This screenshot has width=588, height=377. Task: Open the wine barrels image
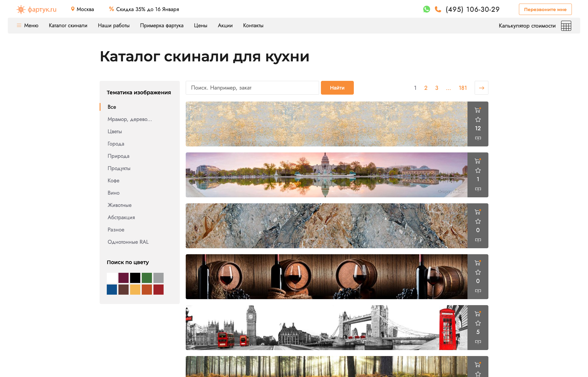(x=326, y=277)
